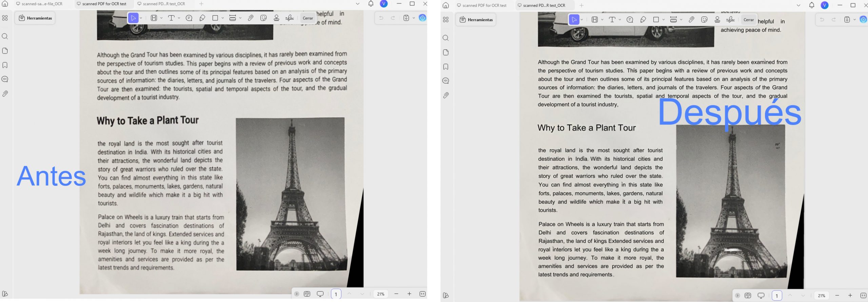Open the bookmark panel in the Antes sidebar

pos(5,65)
